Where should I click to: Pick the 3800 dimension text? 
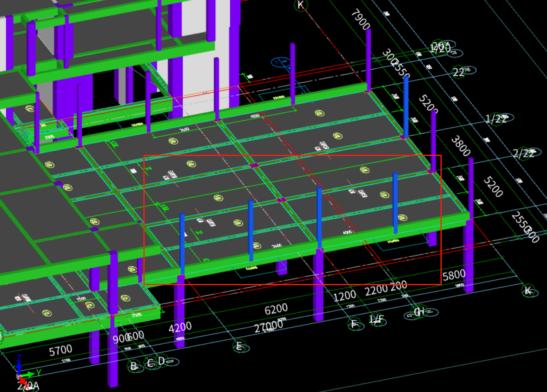[461, 146]
